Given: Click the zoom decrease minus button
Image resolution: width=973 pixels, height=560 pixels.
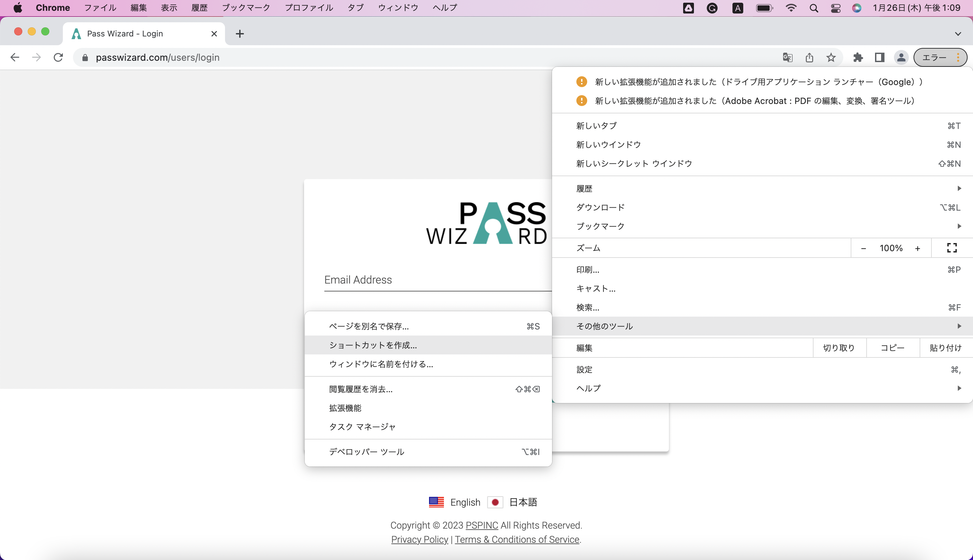Looking at the screenshot, I should (864, 248).
